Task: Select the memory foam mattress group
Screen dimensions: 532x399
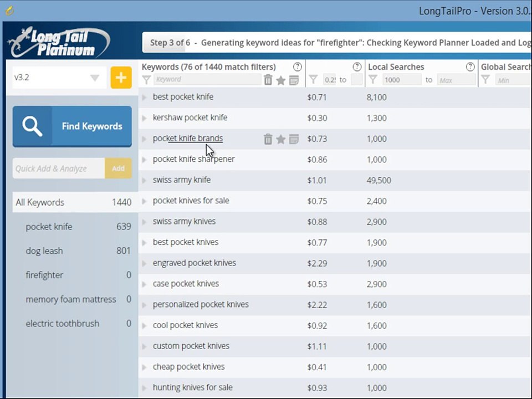Action: tap(78, 299)
